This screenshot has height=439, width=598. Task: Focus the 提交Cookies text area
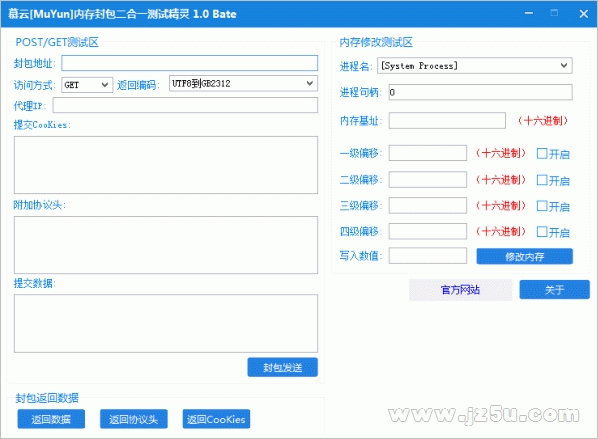click(x=166, y=165)
